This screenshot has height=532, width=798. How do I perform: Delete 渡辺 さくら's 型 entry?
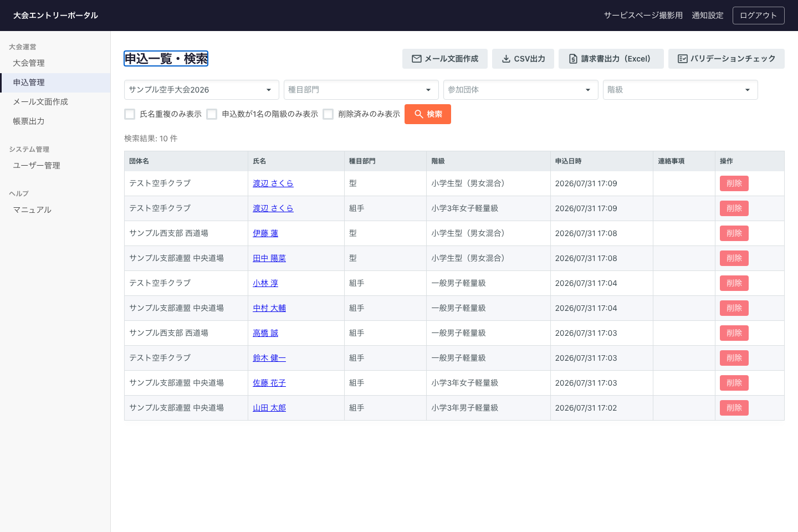[x=734, y=183]
